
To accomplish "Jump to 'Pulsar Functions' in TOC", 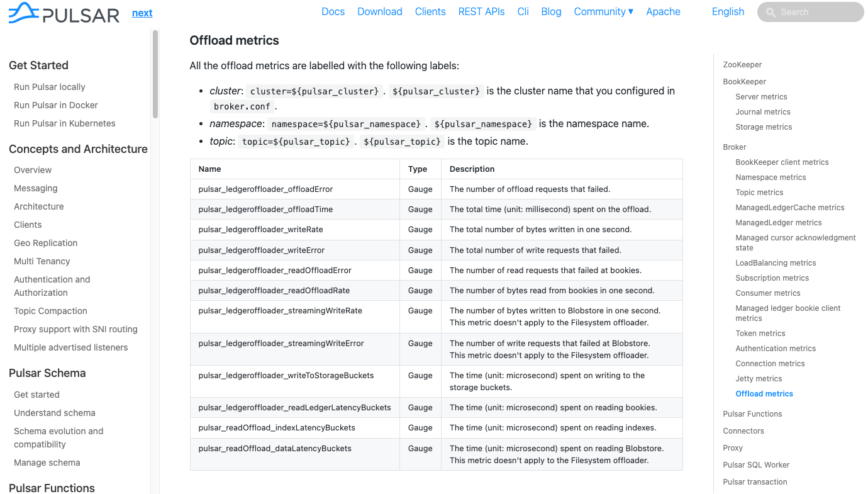I will (752, 414).
